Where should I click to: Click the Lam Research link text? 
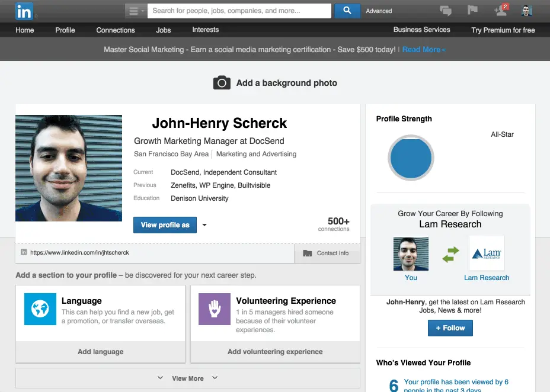point(487,278)
